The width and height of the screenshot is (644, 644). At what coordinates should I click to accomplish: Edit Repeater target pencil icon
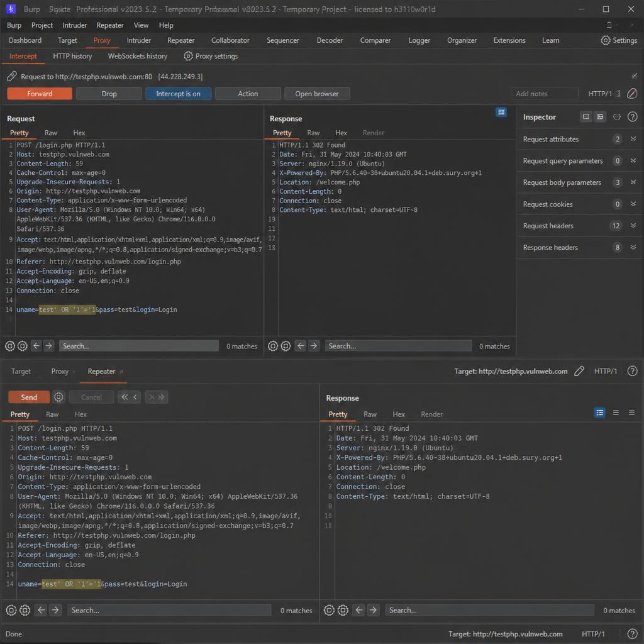(x=579, y=371)
